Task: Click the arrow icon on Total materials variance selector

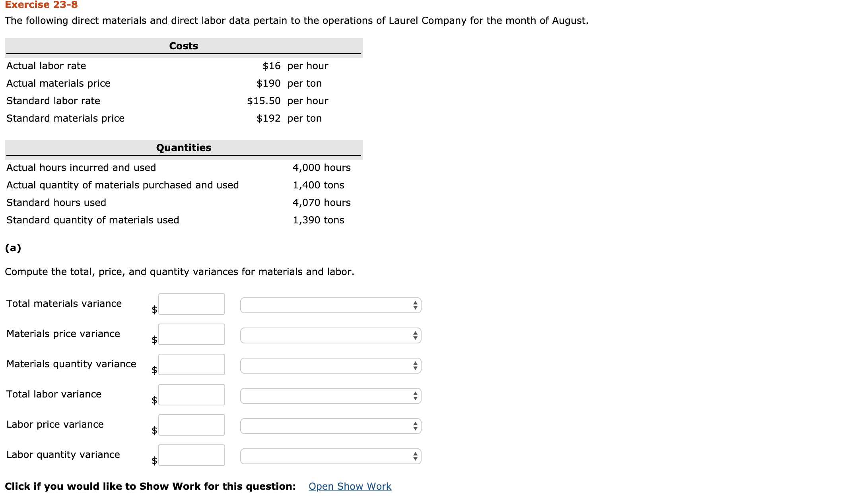Action: pos(414,306)
